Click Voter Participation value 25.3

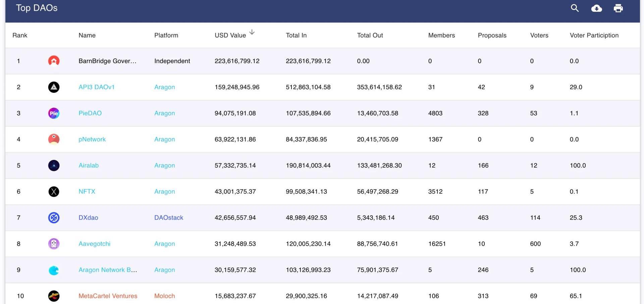pyautogui.click(x=576, y=218)
